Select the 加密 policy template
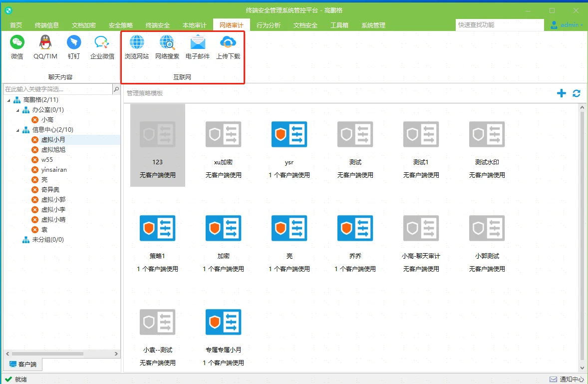Viewport: 588px width, 384px height. click(224, 239)
